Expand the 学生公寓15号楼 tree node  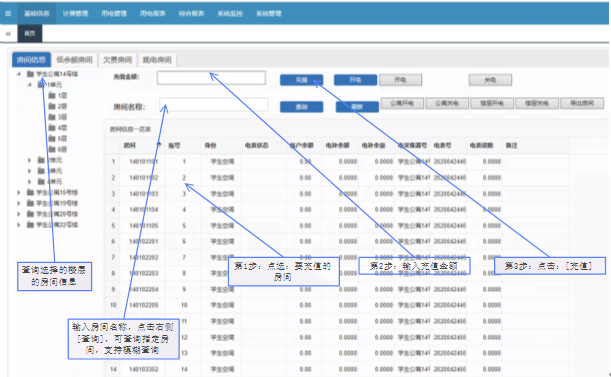18,192
